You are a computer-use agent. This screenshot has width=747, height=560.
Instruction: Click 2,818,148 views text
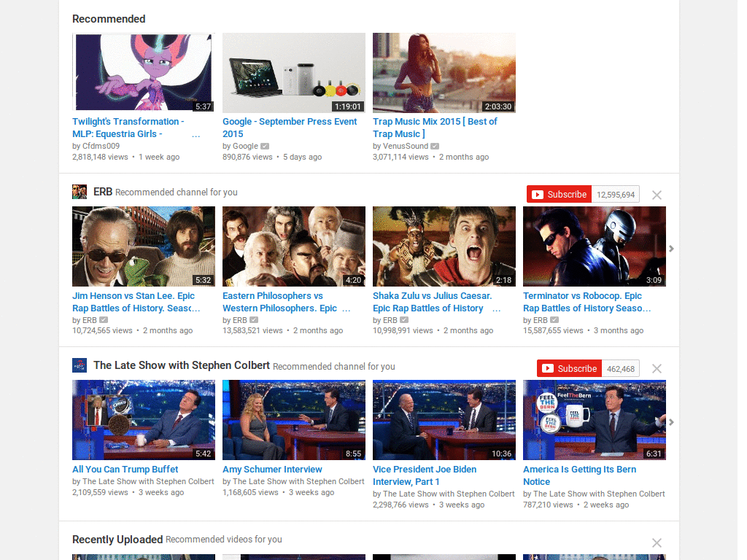[x=100, y=157]
